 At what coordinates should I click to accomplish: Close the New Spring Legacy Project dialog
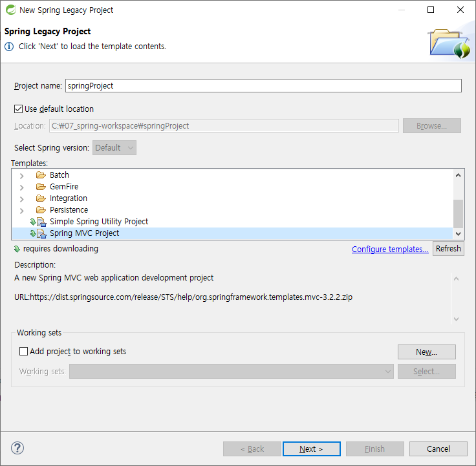click(460, 10)
